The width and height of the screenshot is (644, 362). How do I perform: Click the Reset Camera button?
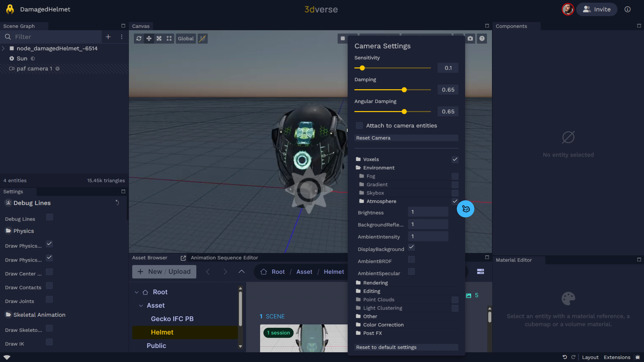tap(406, 138)
